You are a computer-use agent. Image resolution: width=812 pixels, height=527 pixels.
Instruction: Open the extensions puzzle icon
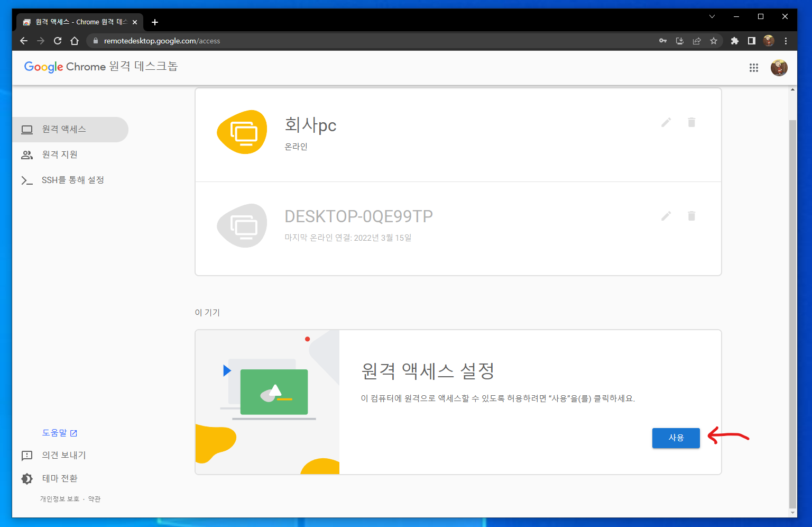point(734,41)
